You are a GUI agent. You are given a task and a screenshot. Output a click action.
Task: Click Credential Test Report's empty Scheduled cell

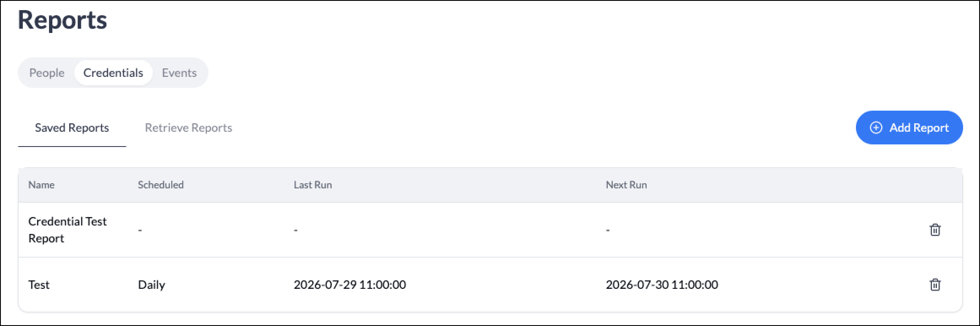coord(140,230)
